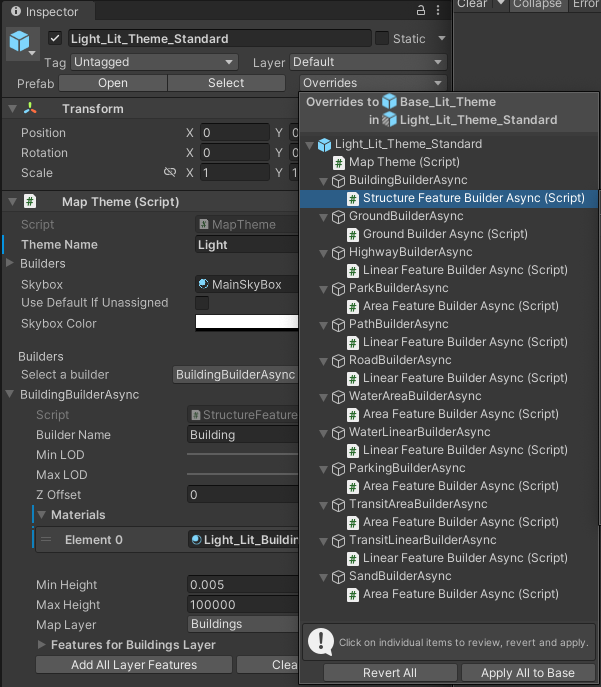This screenshot has height=687, width=601.
Task: Select Map Theme (Script) override entry
Action: tap(449, 163)
